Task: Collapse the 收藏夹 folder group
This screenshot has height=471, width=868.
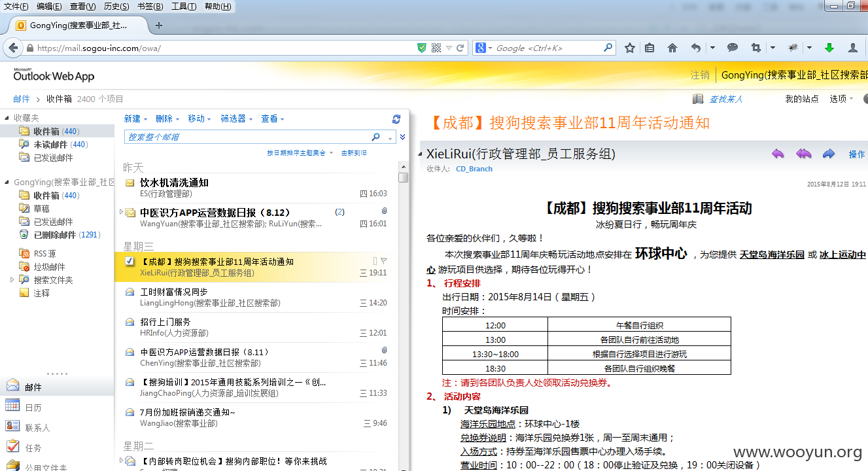Action: pos(8,118)
